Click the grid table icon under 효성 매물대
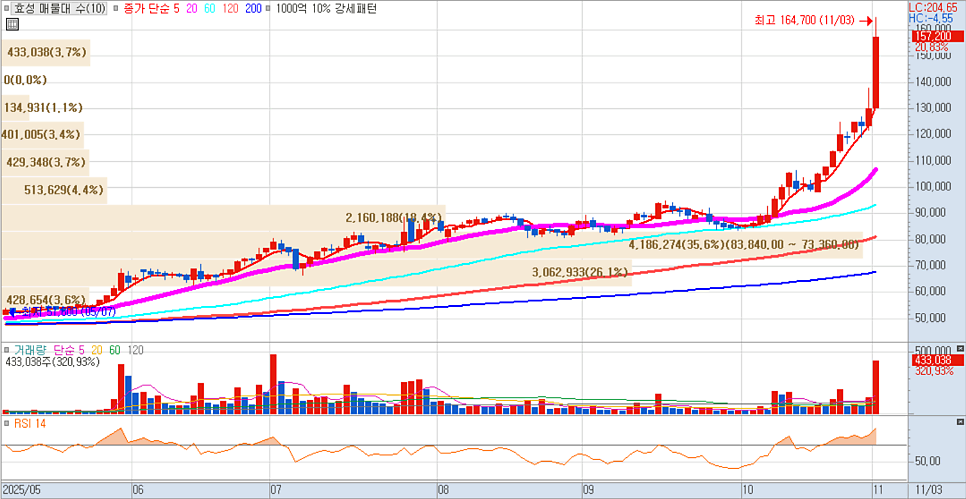The width and height of the screenshot is (966, 499). [12, 25]
